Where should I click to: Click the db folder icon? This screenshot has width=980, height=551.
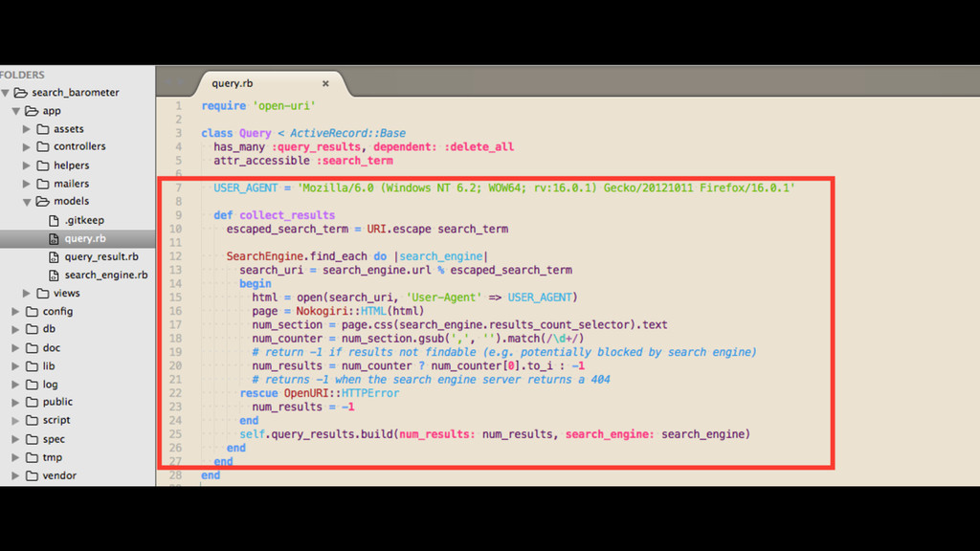(32, 329)
